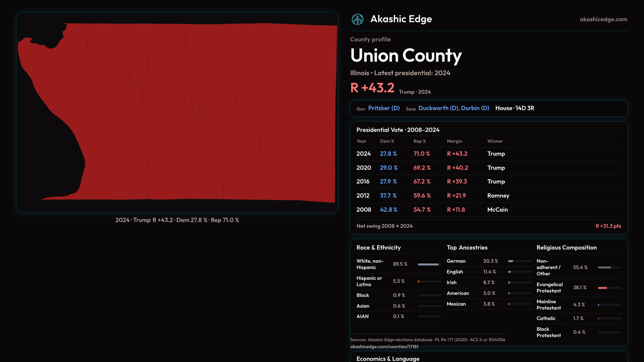The width and height of the screenshot is (644, 362).
Task: Click the 2012 Romney winner cell
Action: point(498,196)
